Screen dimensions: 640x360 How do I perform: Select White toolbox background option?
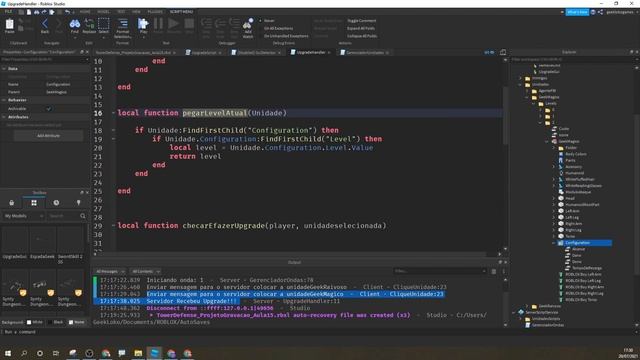pos(35,322)
